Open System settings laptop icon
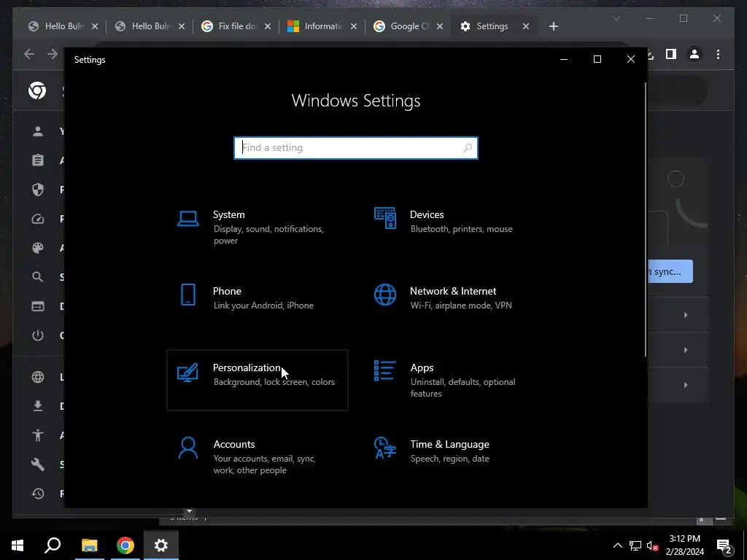747x560 pixels. (x=187, y=219)
